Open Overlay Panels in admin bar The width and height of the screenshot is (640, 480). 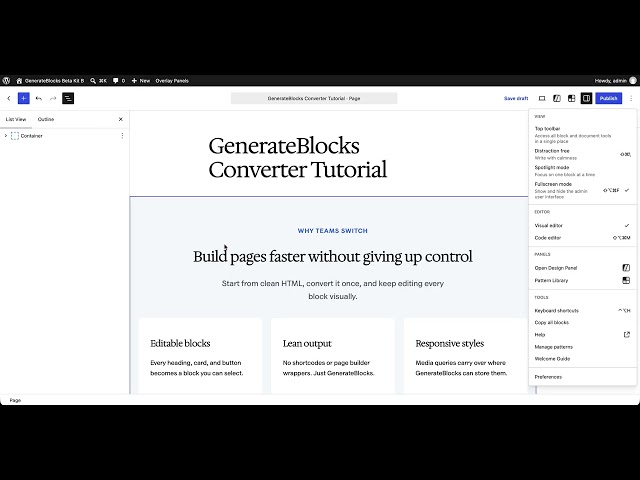coord(172,81)
